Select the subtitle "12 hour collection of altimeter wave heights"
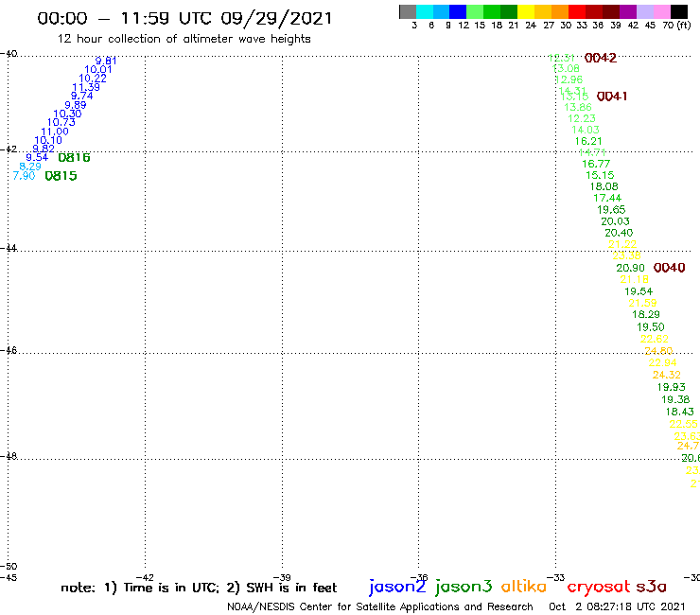Image resolution: width=700 pixels, height=615 pixels. pyautogui.click(x=184, y=39)
